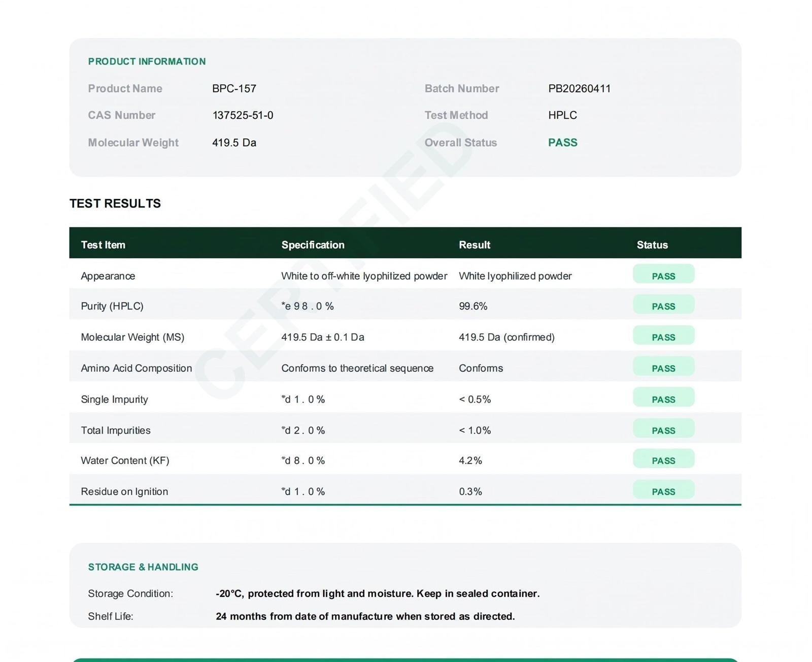Click the Molecular Weight (MS) row label
Screen dimensions: 812x662
coord(132,337)
